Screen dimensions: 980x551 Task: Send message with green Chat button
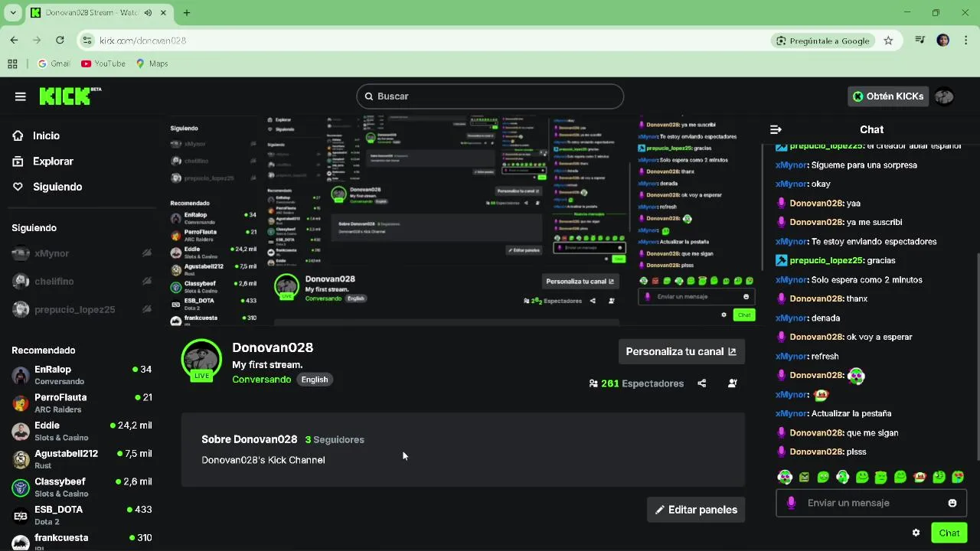pos(949,533)
